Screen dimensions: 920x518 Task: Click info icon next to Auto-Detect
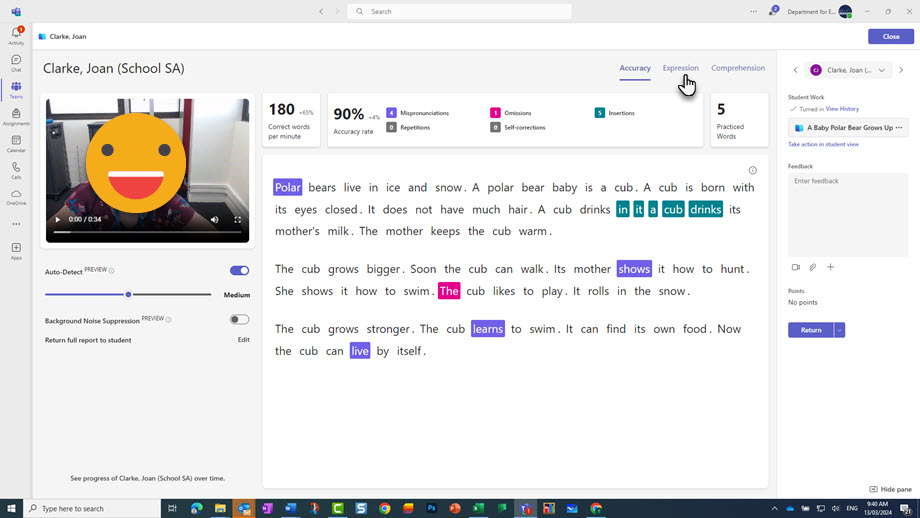coord(111,270)
